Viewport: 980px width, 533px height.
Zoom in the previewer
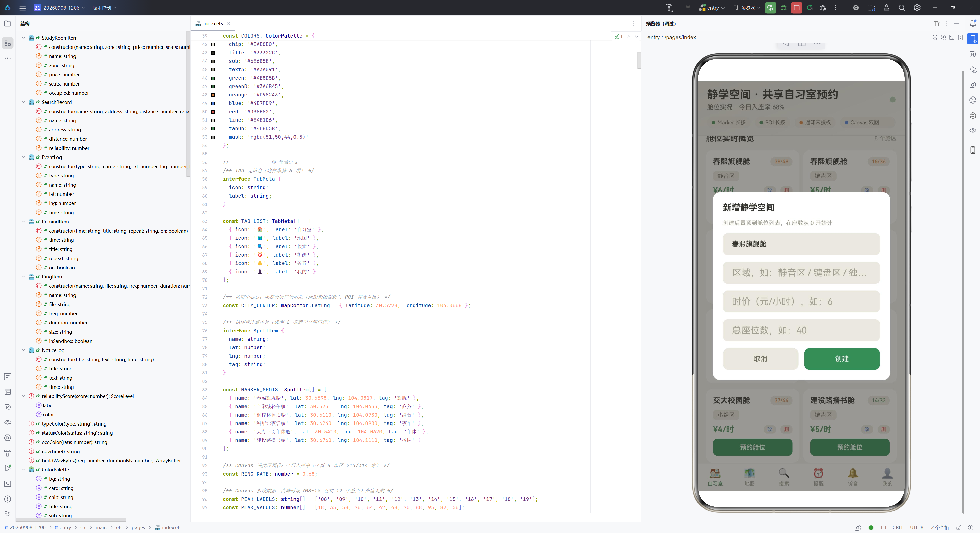pos(943,37)
